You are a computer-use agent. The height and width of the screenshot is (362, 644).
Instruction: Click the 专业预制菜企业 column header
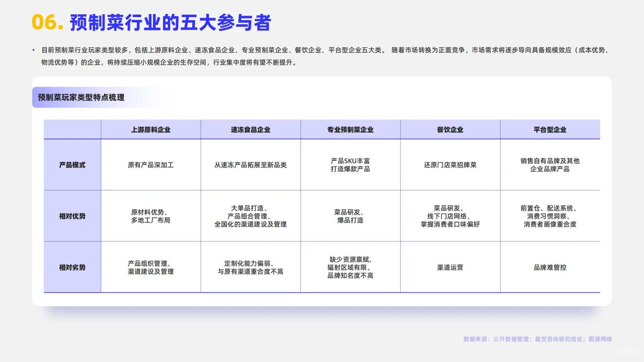350,130
